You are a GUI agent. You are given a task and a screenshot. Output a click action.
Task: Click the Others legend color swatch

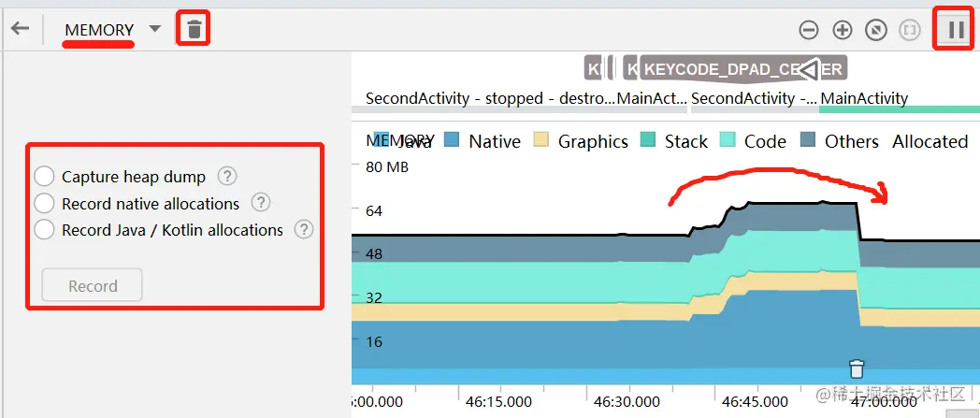pos(809,141)
